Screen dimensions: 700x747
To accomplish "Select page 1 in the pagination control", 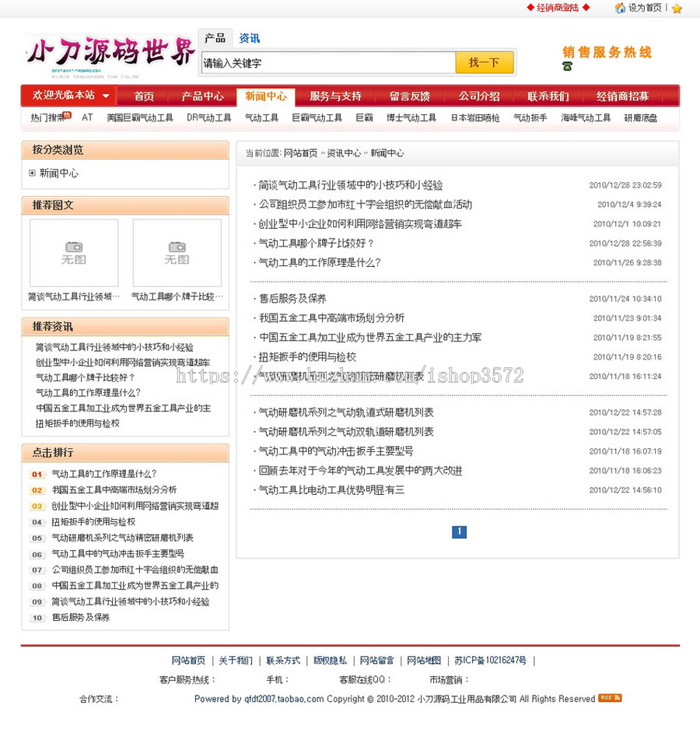I will (459, 531).
